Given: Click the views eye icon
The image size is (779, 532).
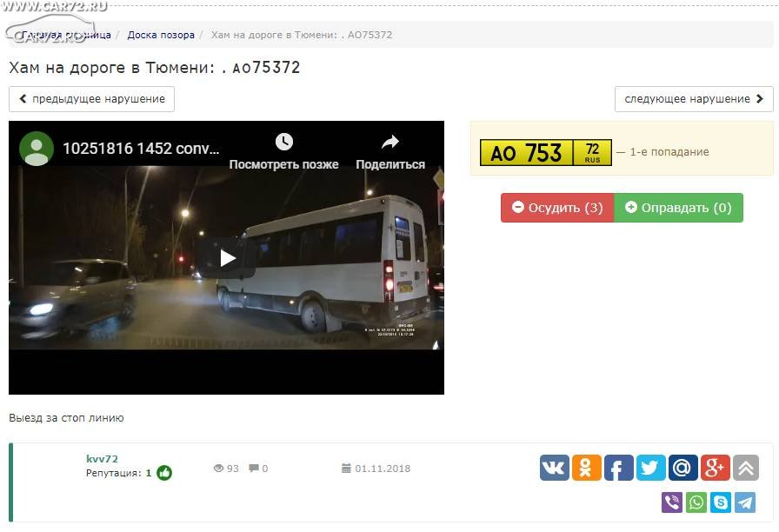Looking at the screenshot, I should 218,468.
